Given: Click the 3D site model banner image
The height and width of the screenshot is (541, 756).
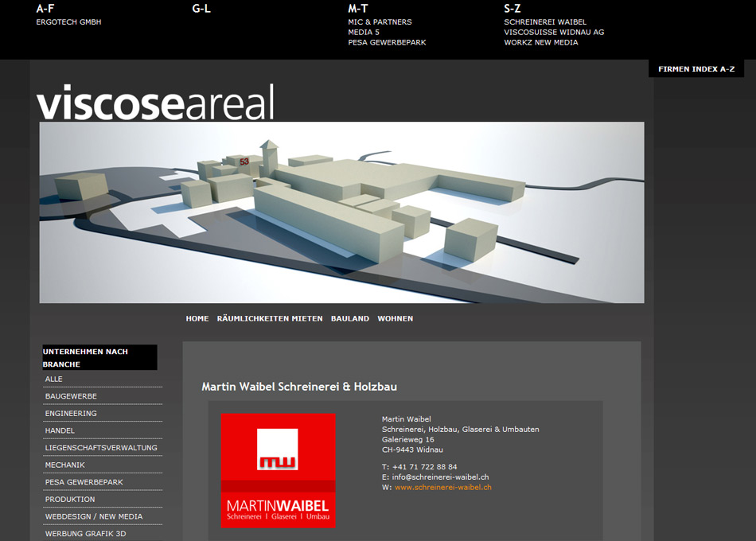Looking at the screenshot, I should click(341, 212).
